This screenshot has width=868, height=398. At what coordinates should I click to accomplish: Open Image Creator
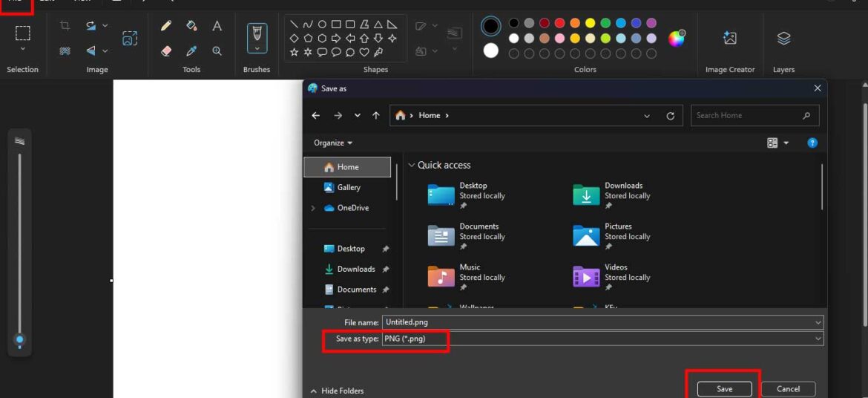(729, 39)
